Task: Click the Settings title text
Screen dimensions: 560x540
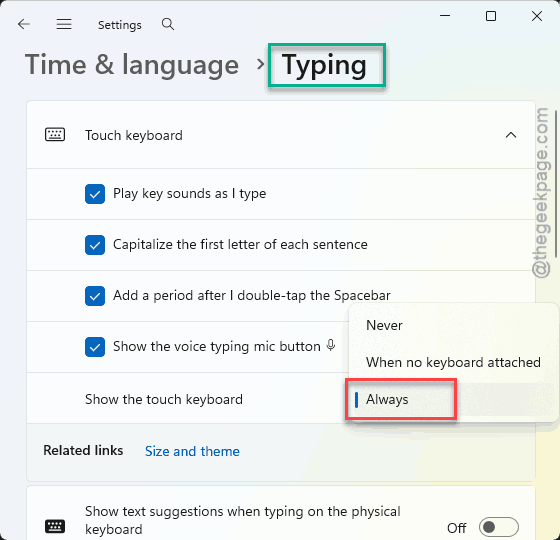Action: pos(120,25)
